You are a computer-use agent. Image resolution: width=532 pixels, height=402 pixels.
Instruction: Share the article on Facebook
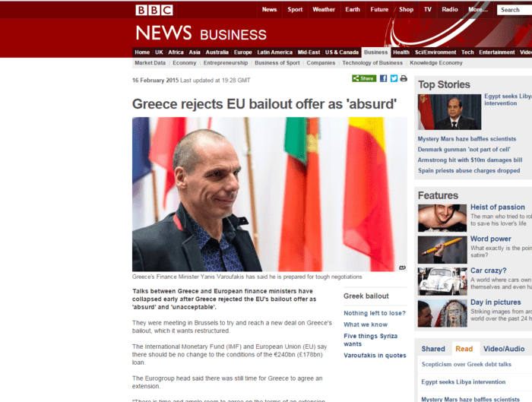point(383,78)
